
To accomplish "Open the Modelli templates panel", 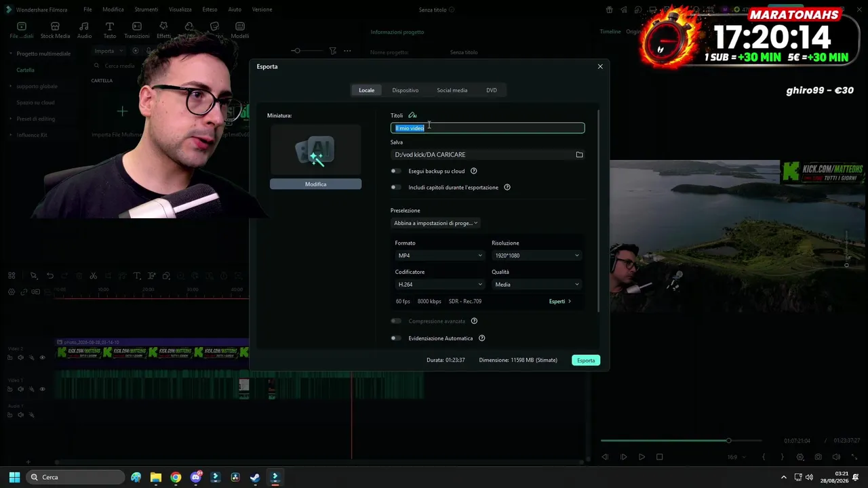I will [x=240, y=30].
